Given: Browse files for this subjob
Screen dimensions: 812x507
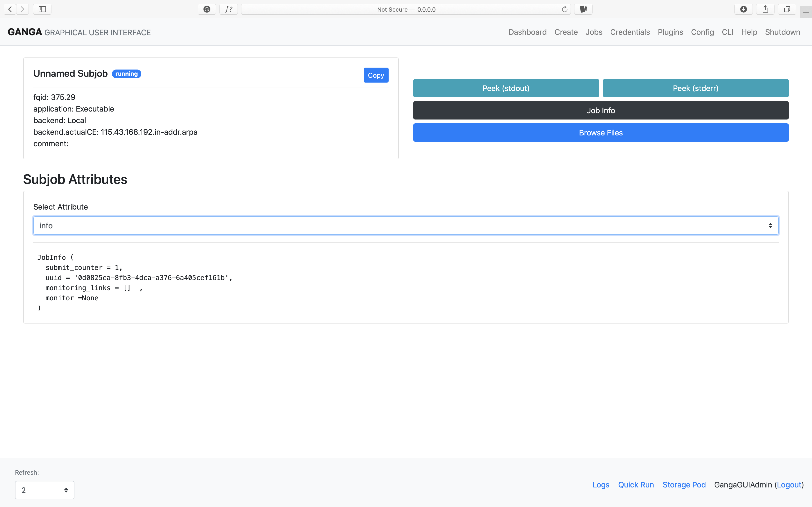Looking at the screenshot, I should tap(601, 133).
